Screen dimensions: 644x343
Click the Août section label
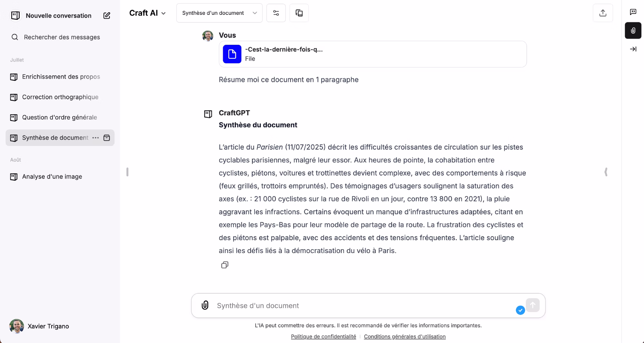click(15, 160)
